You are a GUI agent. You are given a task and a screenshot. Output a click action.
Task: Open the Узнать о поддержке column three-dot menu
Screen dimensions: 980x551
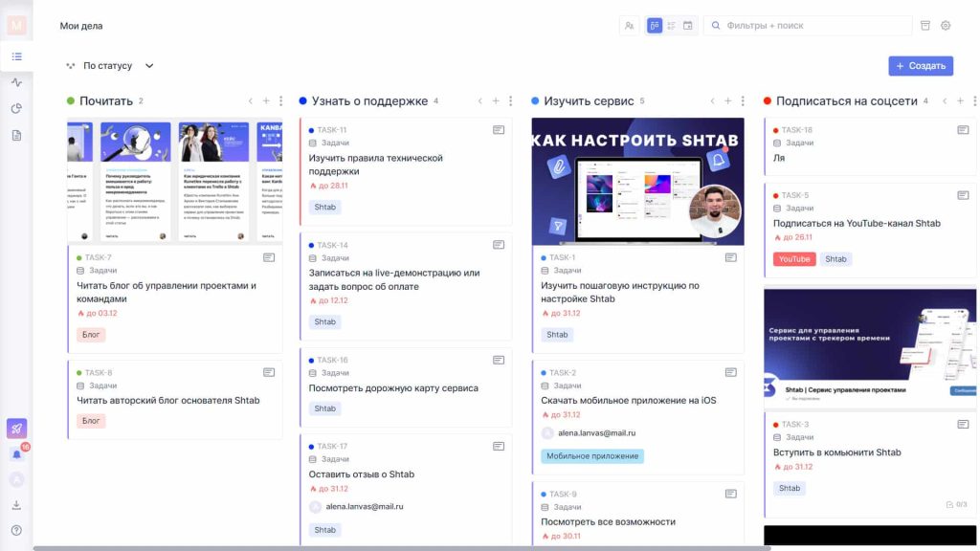511,101
